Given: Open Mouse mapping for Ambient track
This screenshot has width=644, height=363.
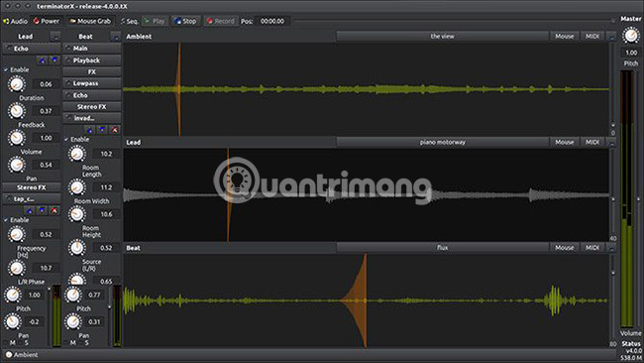Looking at the screenshot, I should [x=565, y=36].
